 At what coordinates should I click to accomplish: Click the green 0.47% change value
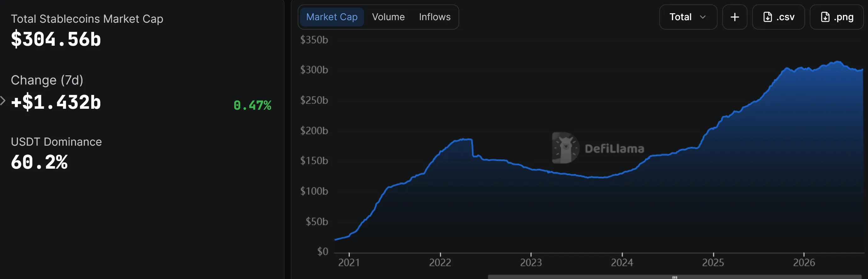coord(252,105)
